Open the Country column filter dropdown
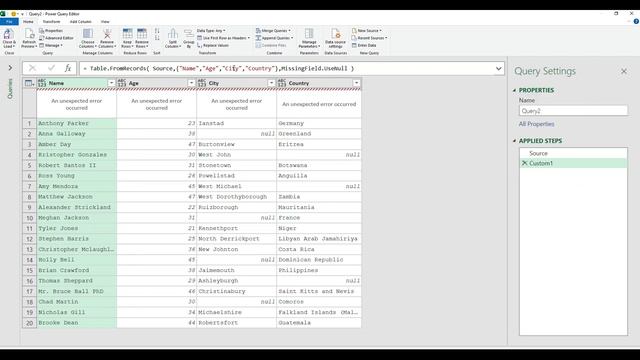 coord(356,83)
